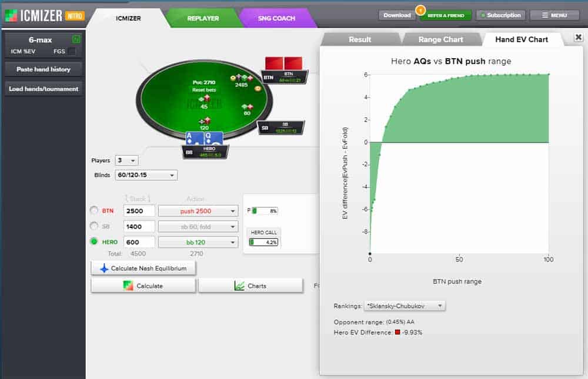Click the colored Calculate icon
The width and height of the screenshot is (588, 379).
pos(128,286)
